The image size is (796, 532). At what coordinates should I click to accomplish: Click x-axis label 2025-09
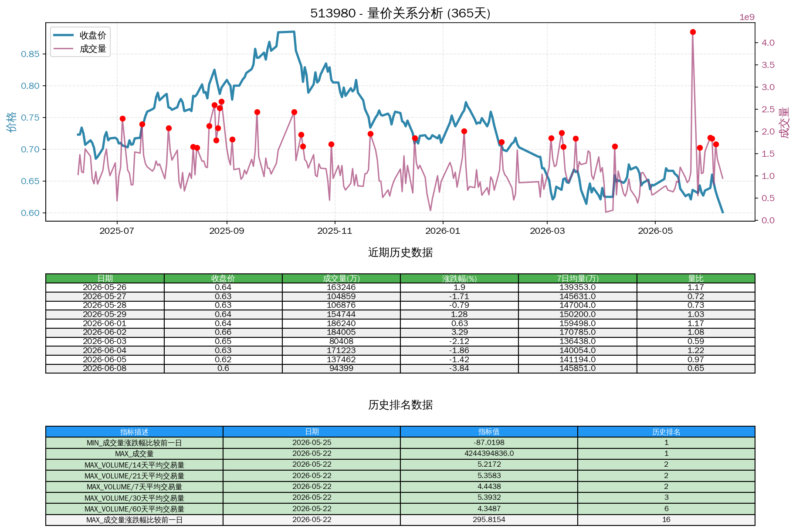point(227,231)
